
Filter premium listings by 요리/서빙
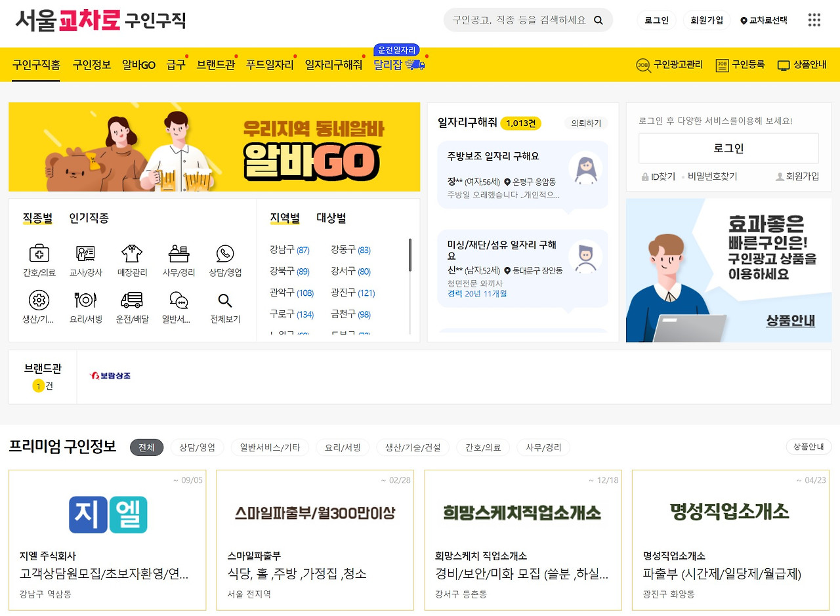[x=339, y=447]
